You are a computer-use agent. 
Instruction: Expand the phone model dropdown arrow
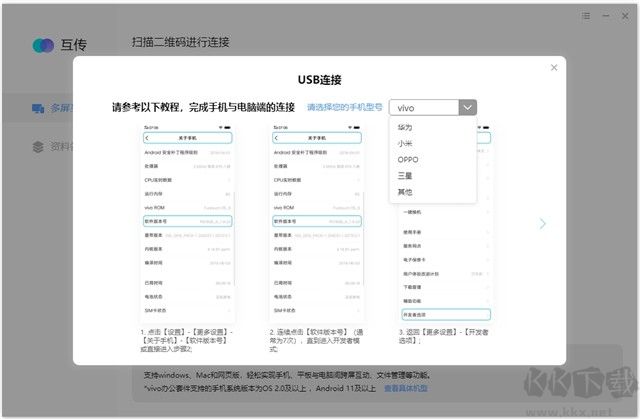(468, 108)
